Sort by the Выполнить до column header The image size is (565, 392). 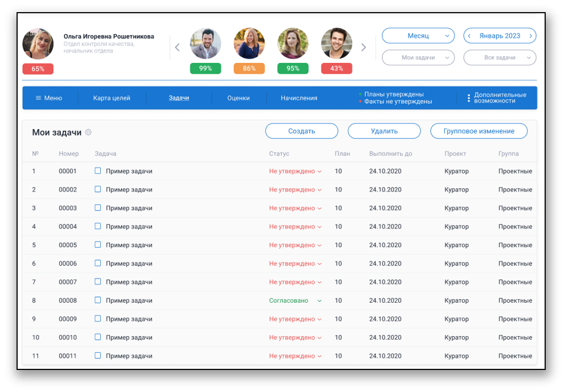391,153
